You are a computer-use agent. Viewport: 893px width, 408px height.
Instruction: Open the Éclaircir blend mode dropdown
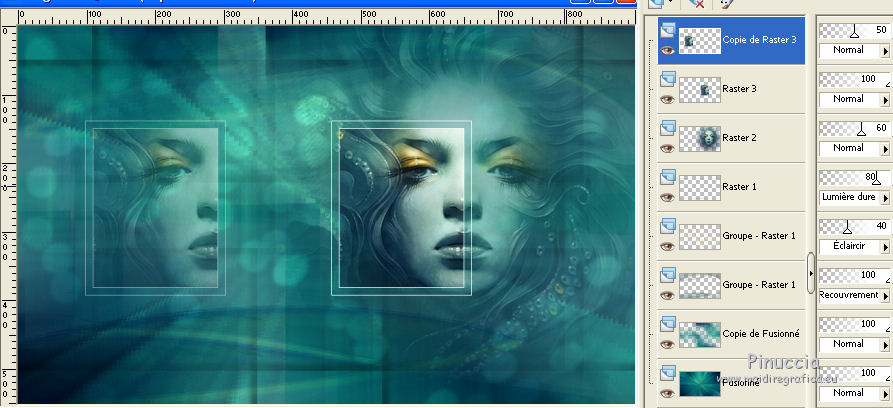(x=885, y=247)
